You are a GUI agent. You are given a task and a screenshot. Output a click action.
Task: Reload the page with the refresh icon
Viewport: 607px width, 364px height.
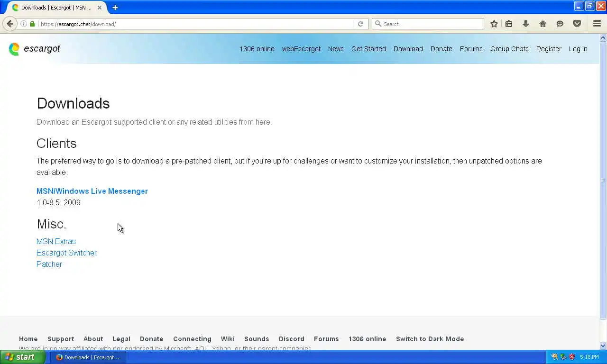click(x=360, y=24)
